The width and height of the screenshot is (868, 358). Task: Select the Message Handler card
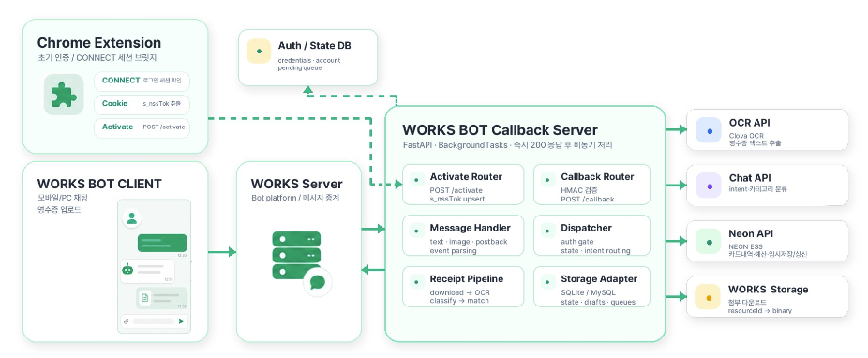tap(463, 235)
